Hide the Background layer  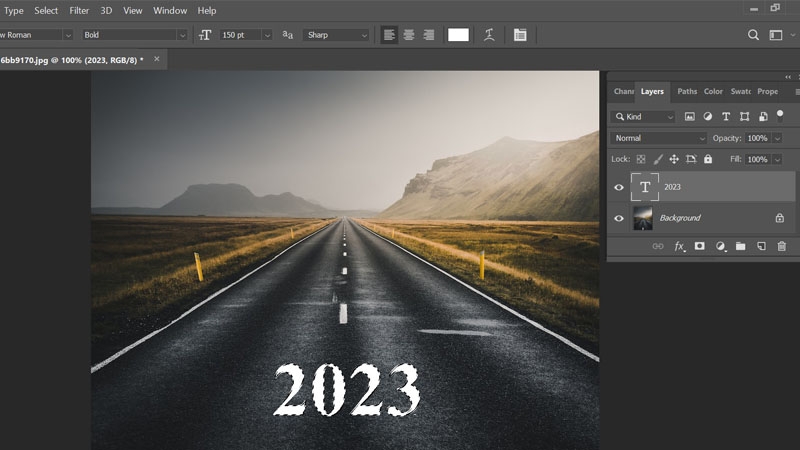pyautogui.click(x=619, y=218)
